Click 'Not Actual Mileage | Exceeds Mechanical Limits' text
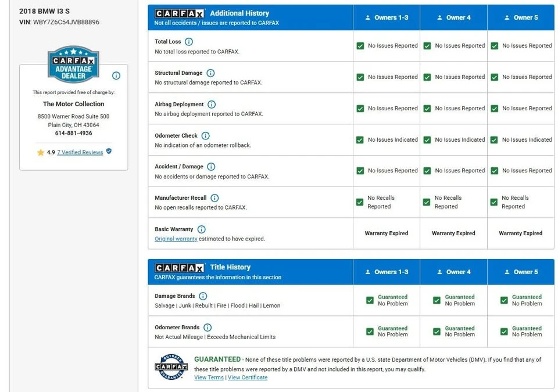Screen dimensions: 558x392 coord(215,337)
